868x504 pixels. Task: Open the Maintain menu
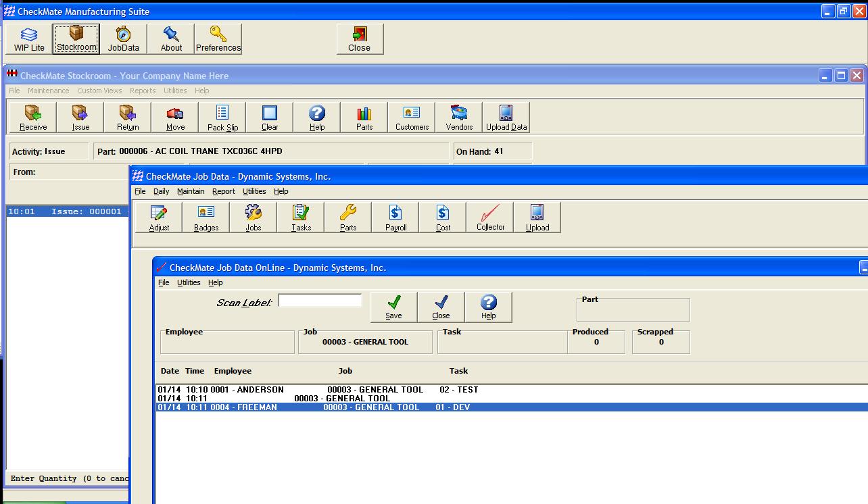click(191, 191)
